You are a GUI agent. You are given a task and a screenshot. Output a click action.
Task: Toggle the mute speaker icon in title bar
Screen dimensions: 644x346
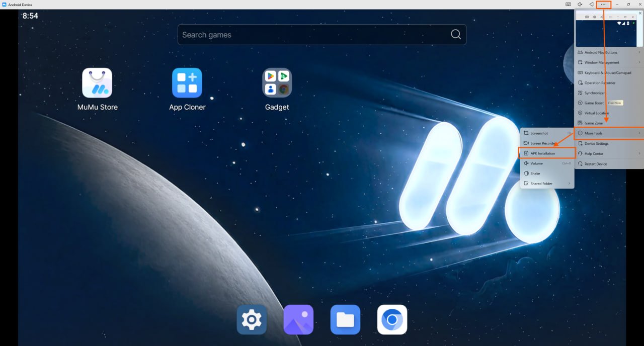(x=580, y=4)
